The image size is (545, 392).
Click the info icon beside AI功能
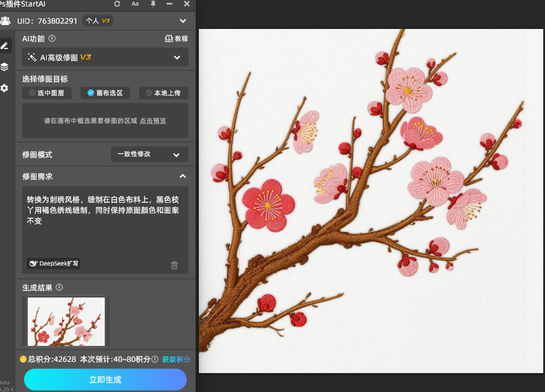pyautogui.click(x=52, y=38)
